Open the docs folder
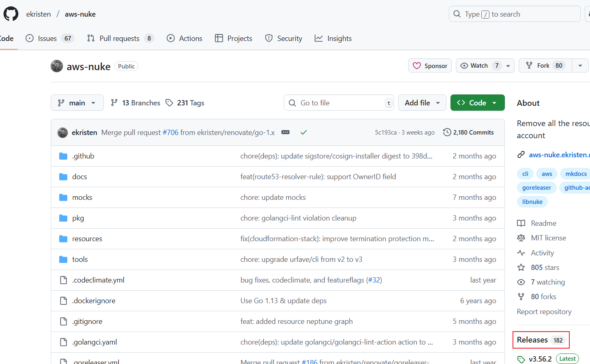Viewport: 590px width, 364px height. [x=79, y=177]
